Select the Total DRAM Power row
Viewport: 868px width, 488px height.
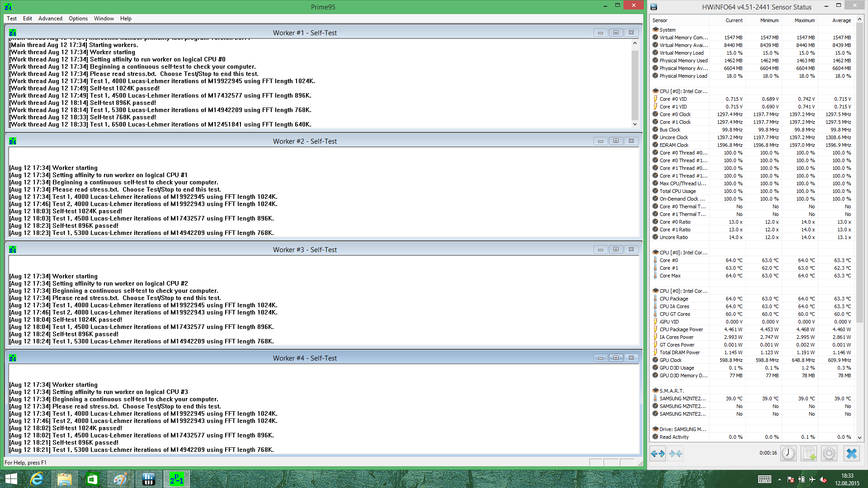point(752,352)
